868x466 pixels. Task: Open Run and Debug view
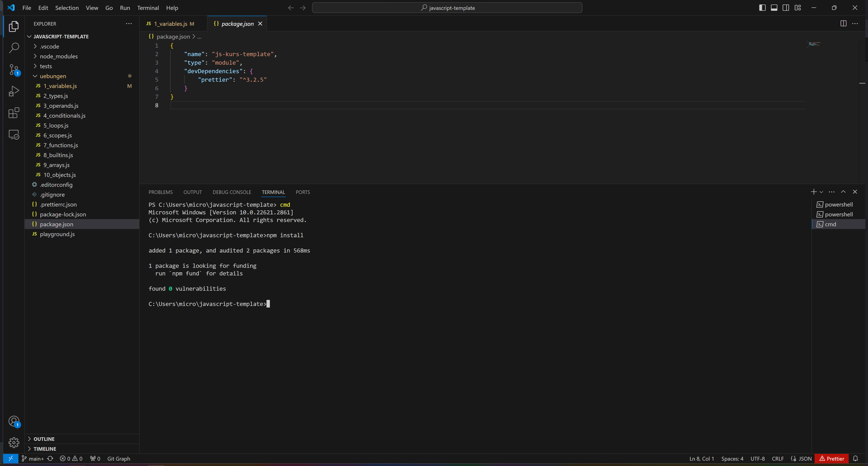(x=13, y=91)
